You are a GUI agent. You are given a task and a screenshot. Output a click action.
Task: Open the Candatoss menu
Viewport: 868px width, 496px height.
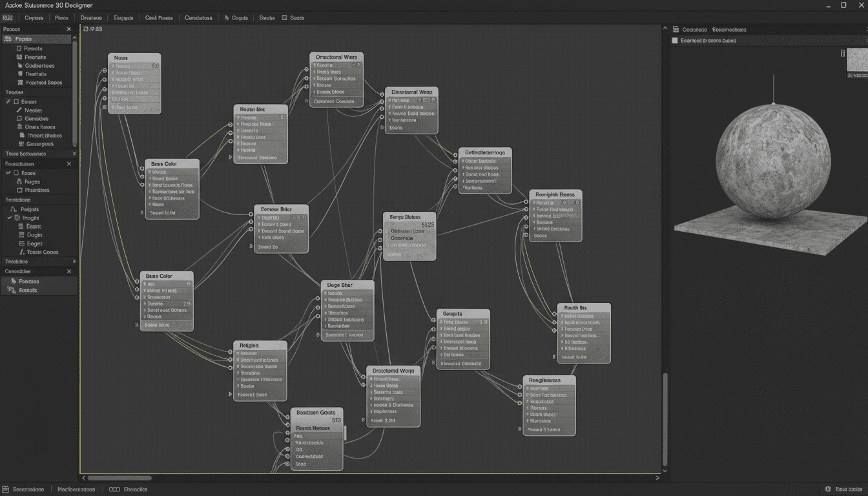tap(198, 18)
